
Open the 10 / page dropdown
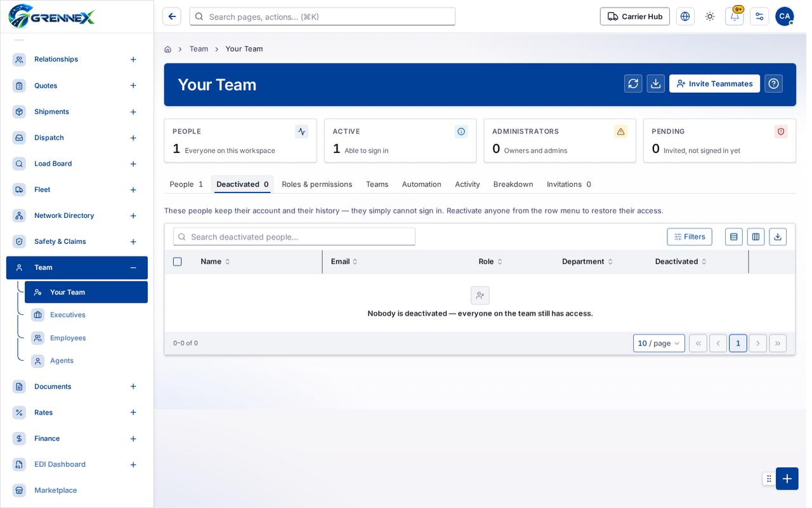659,344
